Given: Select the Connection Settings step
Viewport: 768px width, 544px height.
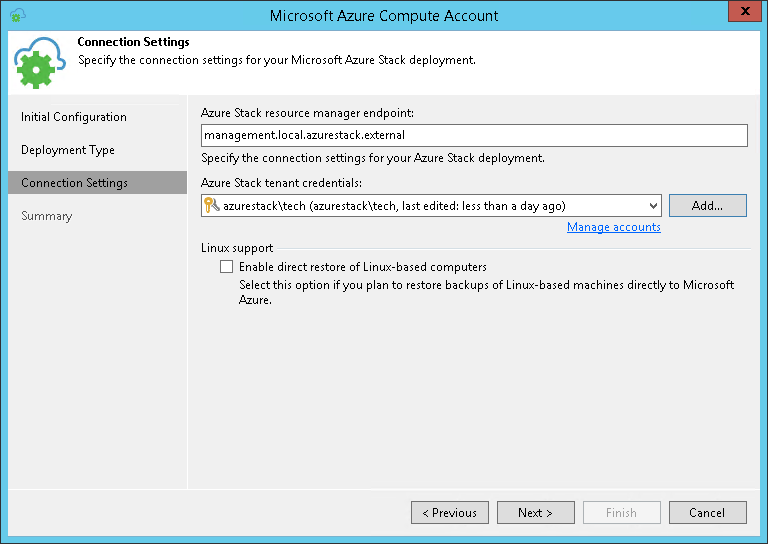Looking at the screenshot, I should point(97,183).
